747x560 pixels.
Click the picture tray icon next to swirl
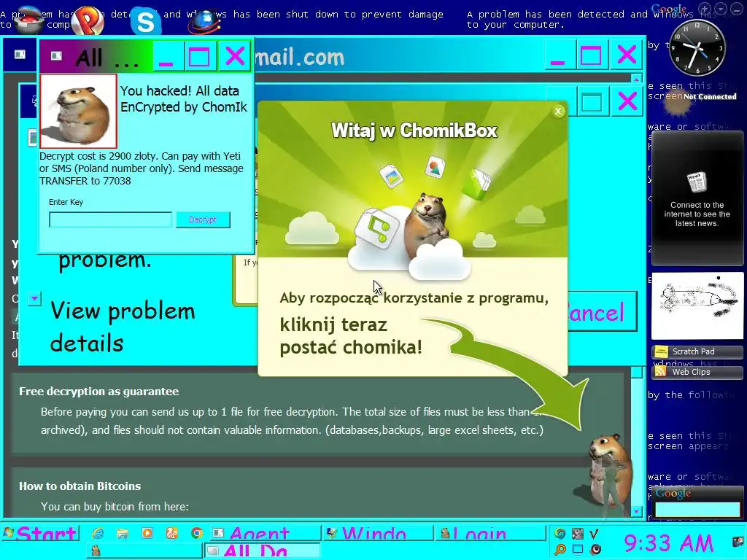tap(578, 534)
